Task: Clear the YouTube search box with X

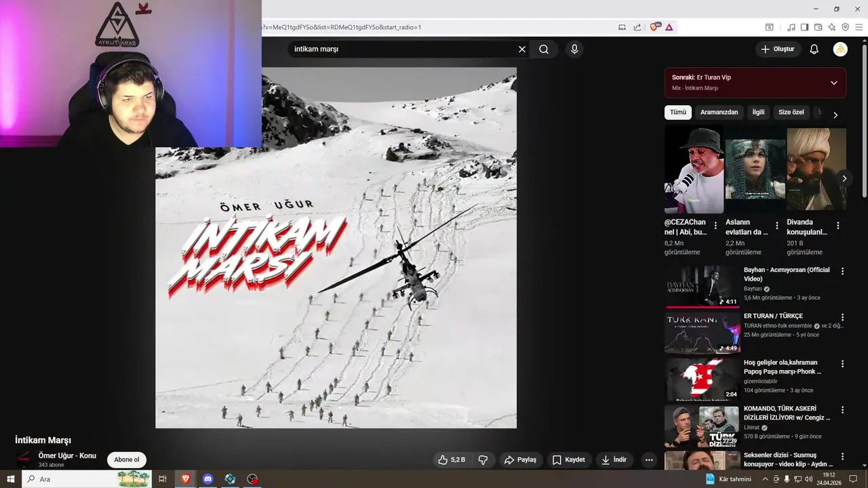Action: 522,49
